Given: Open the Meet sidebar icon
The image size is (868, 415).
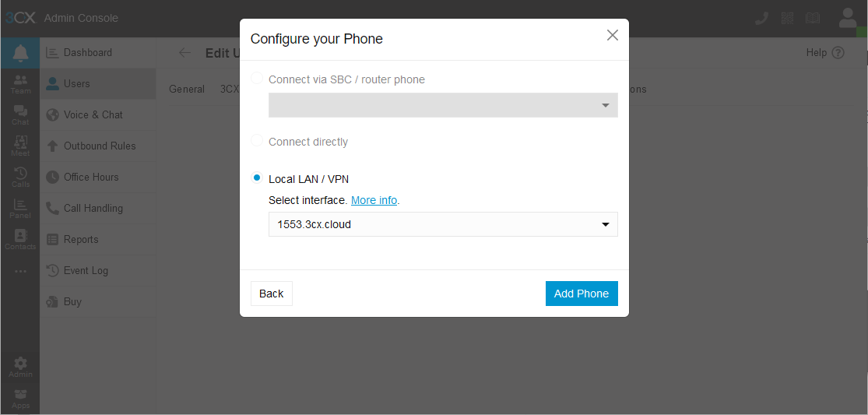Looking at the screenshot, I should pos(20,146).
